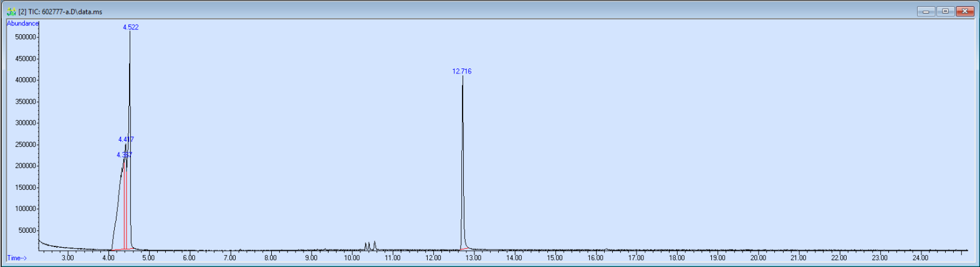Click the chromatogram window icon in title bar
Image resolution: width=980 pixels, height=267 pixels.
(x=11, y=12)
